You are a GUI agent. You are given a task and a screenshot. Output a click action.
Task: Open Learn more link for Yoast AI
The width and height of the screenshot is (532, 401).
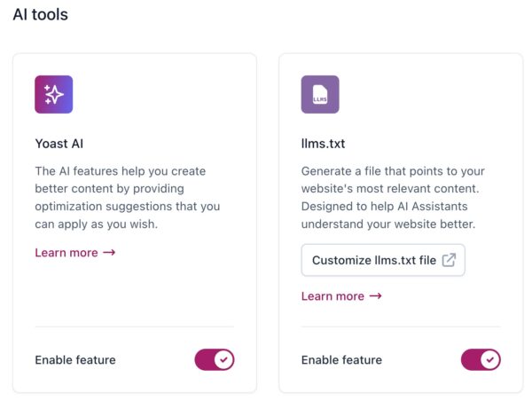pos(66,253)
